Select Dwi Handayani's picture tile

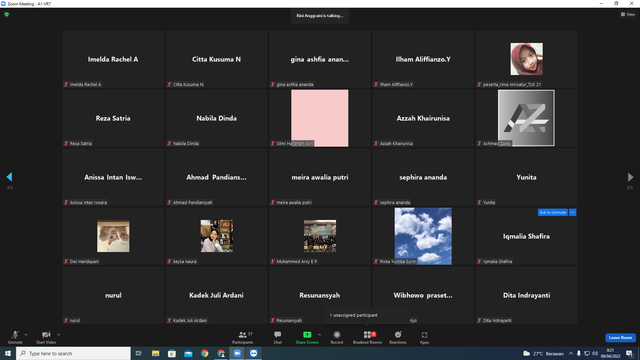pos(113,236)
